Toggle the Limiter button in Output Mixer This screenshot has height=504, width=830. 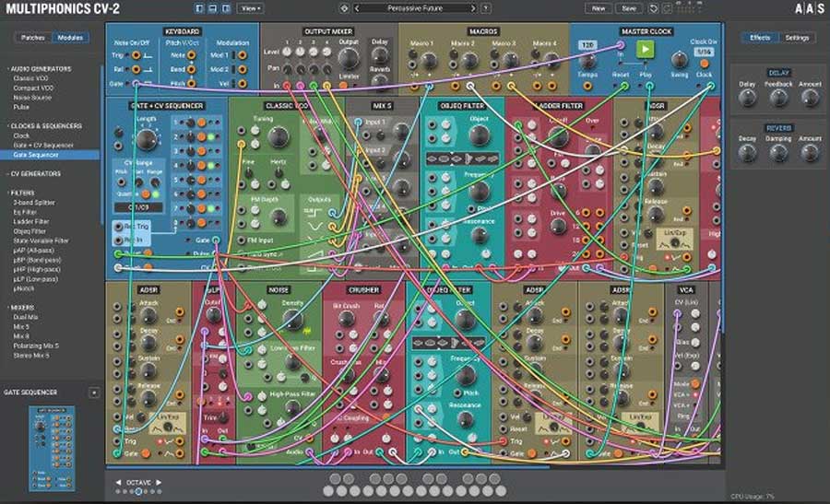click(x=343, y=85)
